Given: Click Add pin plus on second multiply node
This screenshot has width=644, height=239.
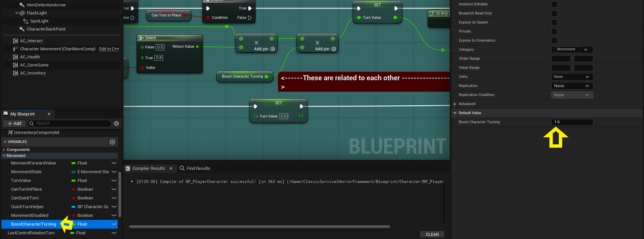Looking at the screenshot, I should pyautogui.click(x=334, y=49).
